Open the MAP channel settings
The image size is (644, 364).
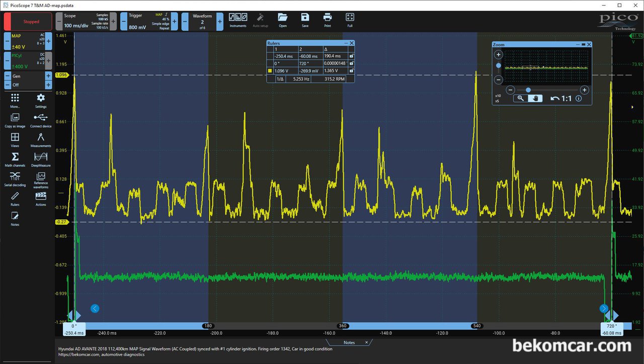(28, 41)
